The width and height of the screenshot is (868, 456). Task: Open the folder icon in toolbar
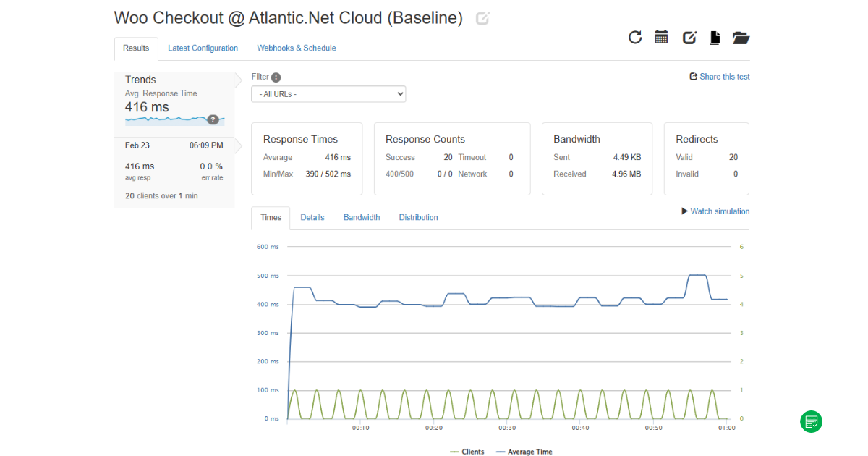[741, 38]
